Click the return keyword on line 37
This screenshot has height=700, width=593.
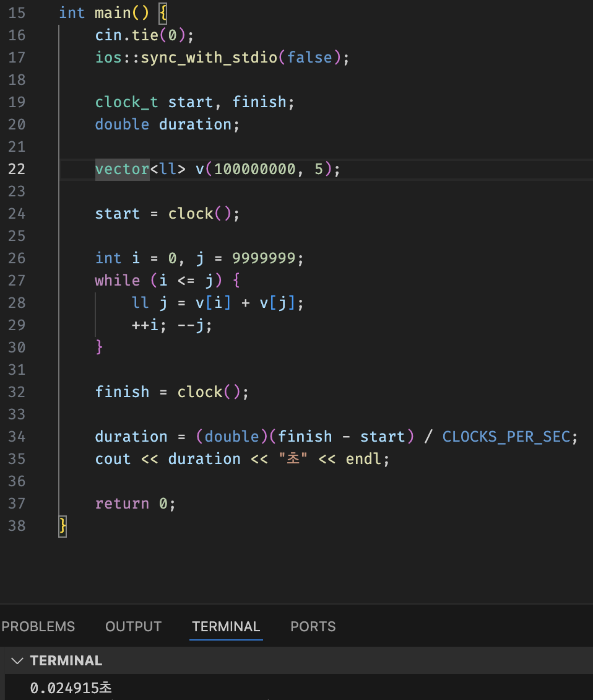[x=123, y=504]
